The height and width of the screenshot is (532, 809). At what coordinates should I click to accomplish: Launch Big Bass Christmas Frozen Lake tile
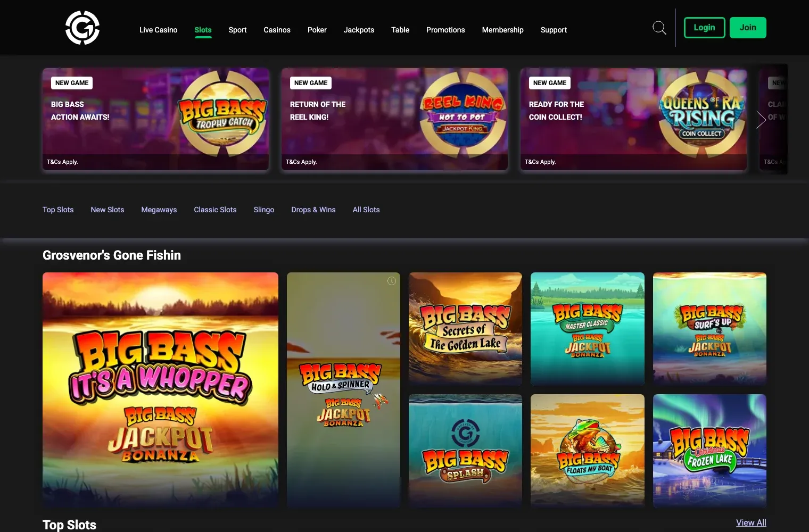point(709,450)
